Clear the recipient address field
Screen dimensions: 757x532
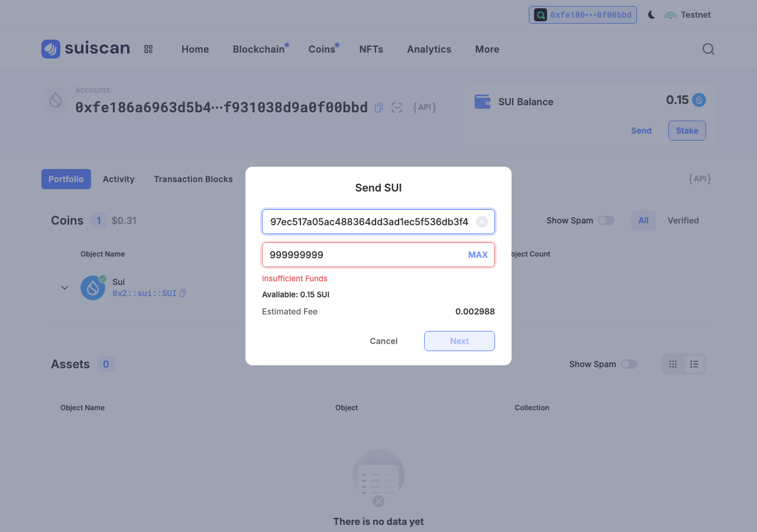pyautogui.click(x=482, y=222)
